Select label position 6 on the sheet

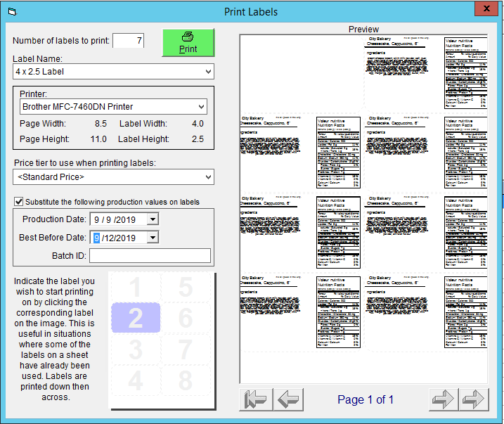pos(186,318)
